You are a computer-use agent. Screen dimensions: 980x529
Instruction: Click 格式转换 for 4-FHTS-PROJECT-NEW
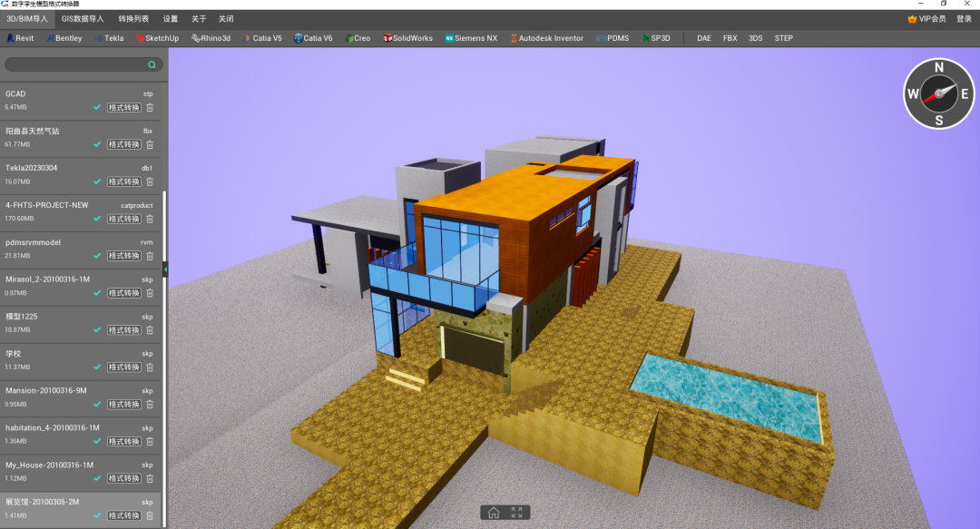[123, 219]
